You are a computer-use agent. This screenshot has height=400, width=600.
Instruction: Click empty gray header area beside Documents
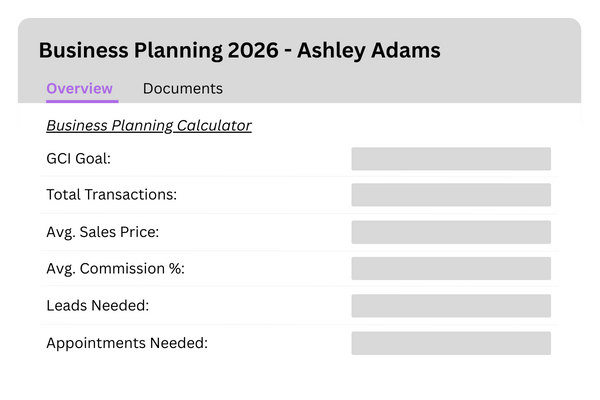(x=400, y=88)
